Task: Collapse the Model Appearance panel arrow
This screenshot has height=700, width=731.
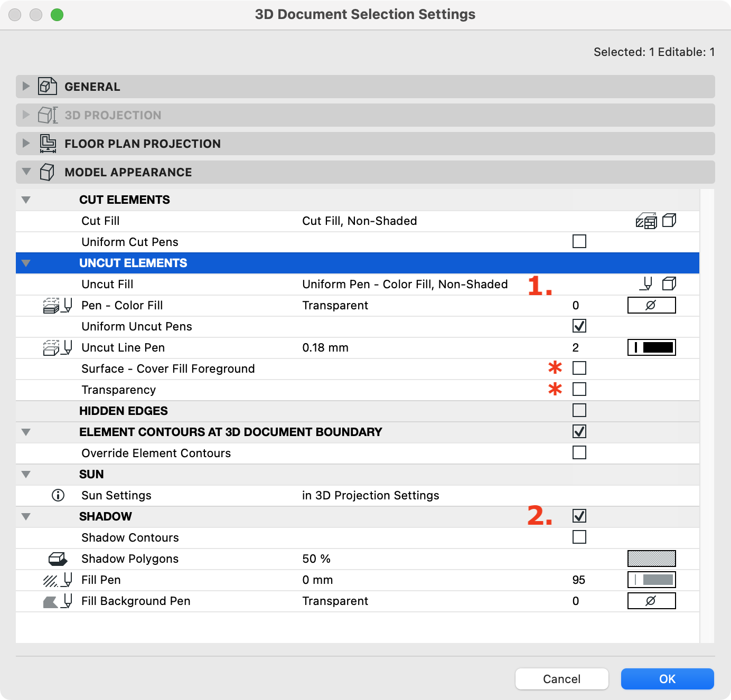Action: [26, 172]
